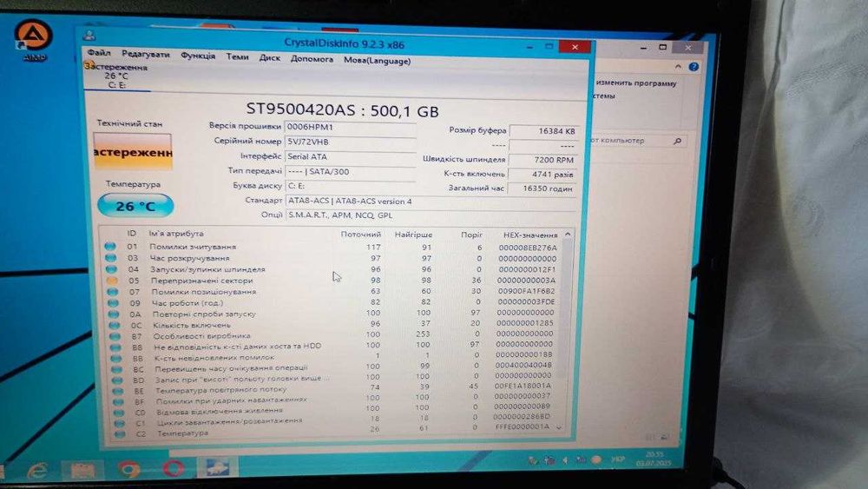Click the 16384 KB buffer size field
868x489 pixels.
point(543,131)
